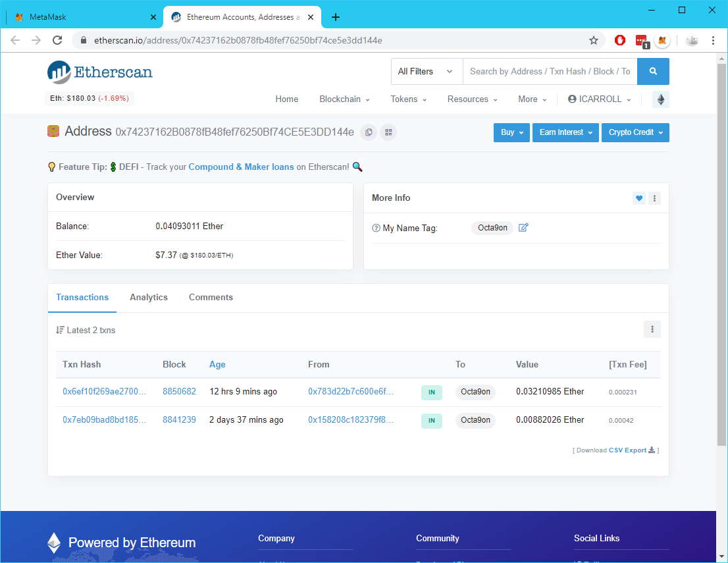Edit the Octa9on name tag

coord(523,228)
